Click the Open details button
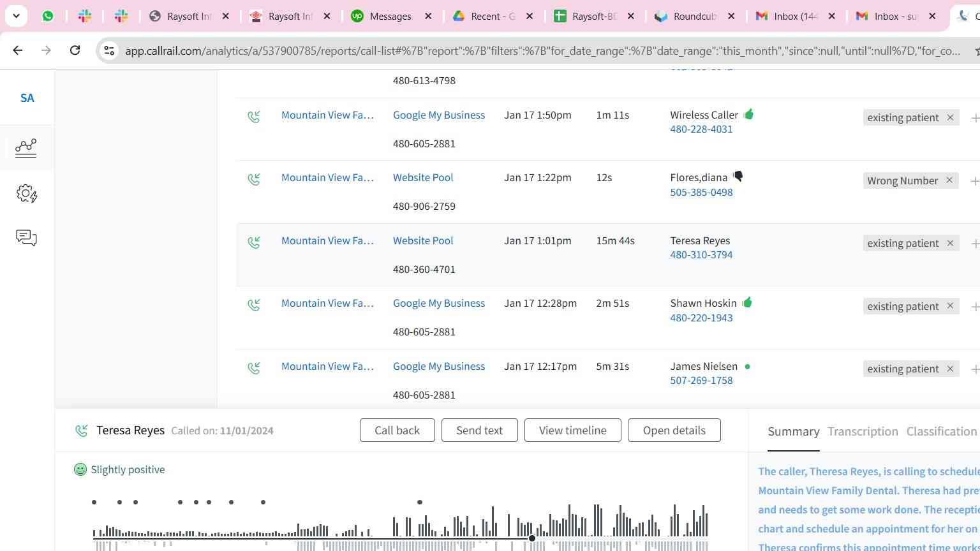The image size is (980, 551). point(674,430)
